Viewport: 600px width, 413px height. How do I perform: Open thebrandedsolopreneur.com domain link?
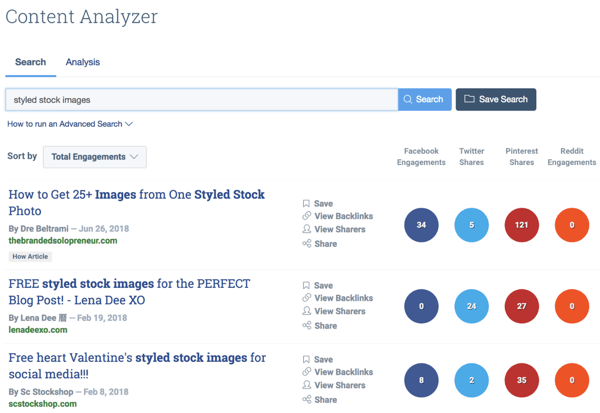point(63,241)
